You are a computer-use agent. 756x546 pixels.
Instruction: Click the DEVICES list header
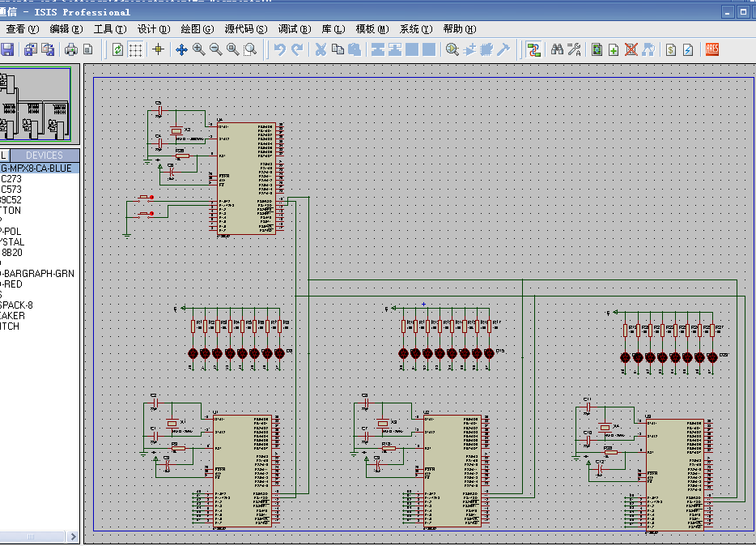tap(45, 156)
